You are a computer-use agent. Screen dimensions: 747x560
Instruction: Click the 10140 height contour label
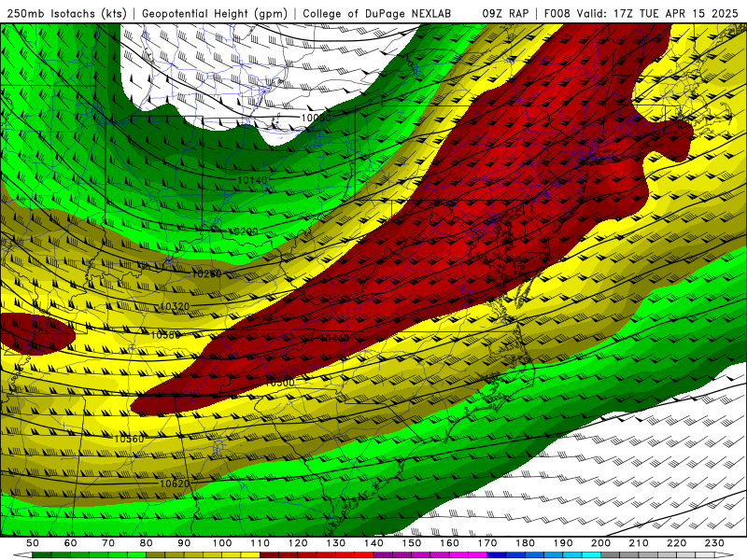252,180
